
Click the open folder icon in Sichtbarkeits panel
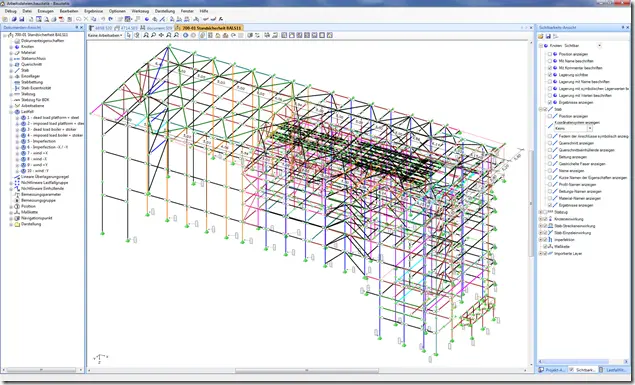coord(541,36)
